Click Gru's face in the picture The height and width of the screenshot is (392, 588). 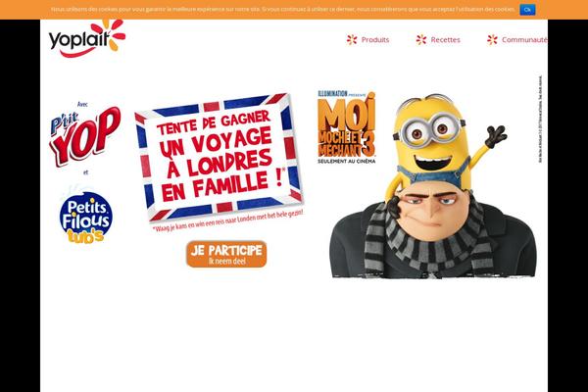point(431,210)
